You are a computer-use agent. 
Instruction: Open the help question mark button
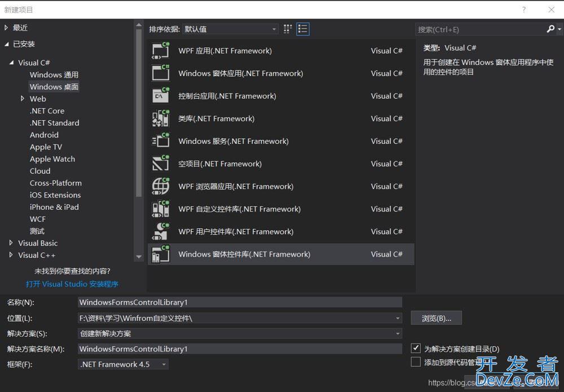(x=524, y=10)
